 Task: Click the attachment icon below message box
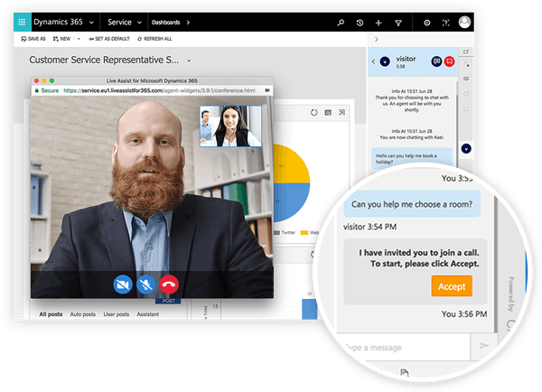(404, 373)
